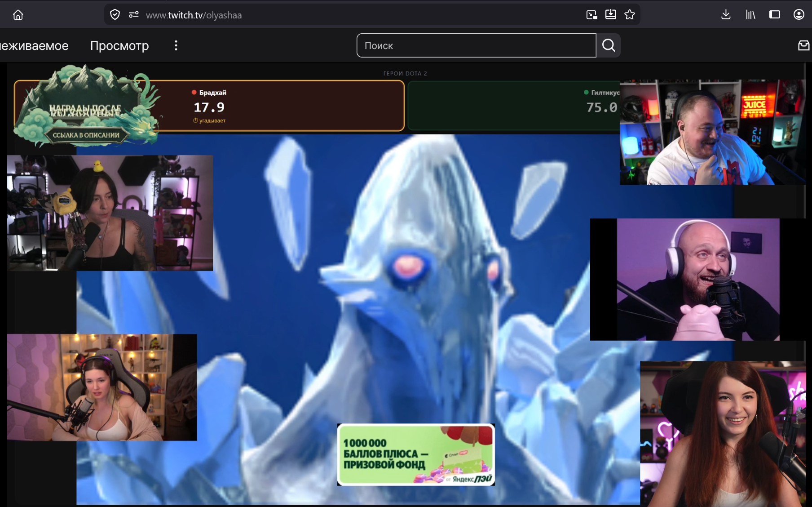Click the webcam with rubber duck on head
Image resolution: width=812 pixels, height=507 pixels.
[110, 213]
